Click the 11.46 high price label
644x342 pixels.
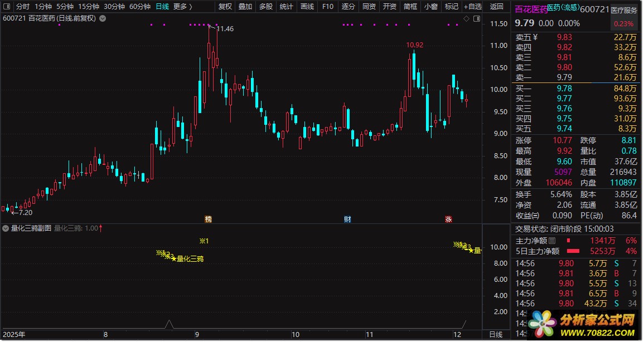tap(225, 29)
